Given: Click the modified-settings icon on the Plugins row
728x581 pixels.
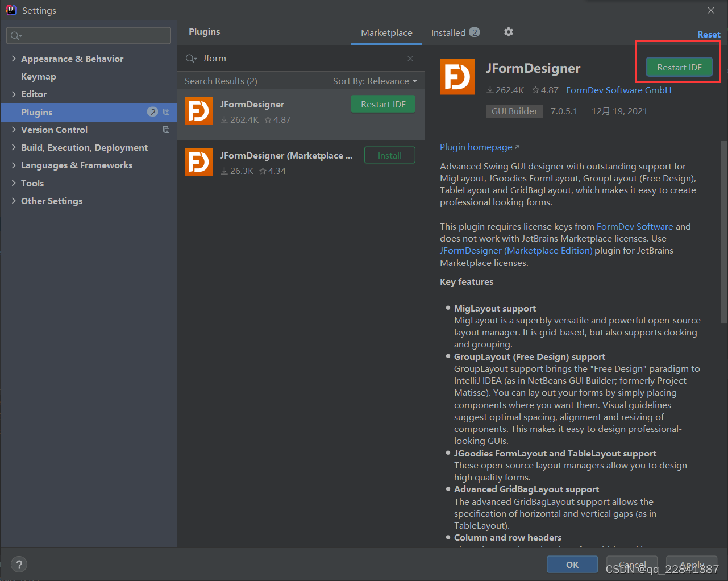Looking at the screenshot, I should tap(165, 112).
